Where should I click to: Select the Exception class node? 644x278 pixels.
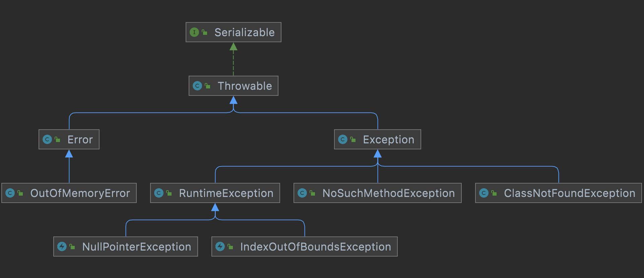point(378,139)
